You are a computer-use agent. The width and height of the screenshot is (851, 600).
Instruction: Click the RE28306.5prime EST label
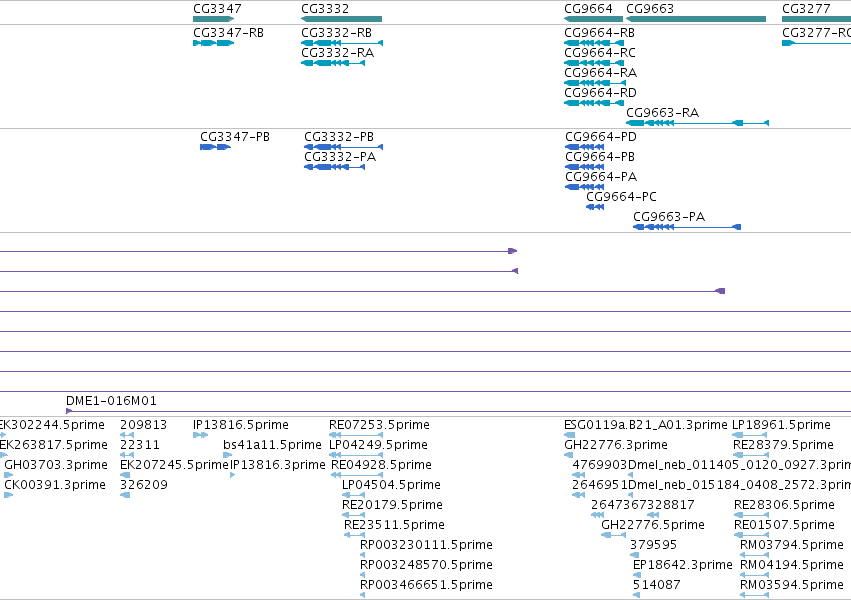tap(784, 505)
